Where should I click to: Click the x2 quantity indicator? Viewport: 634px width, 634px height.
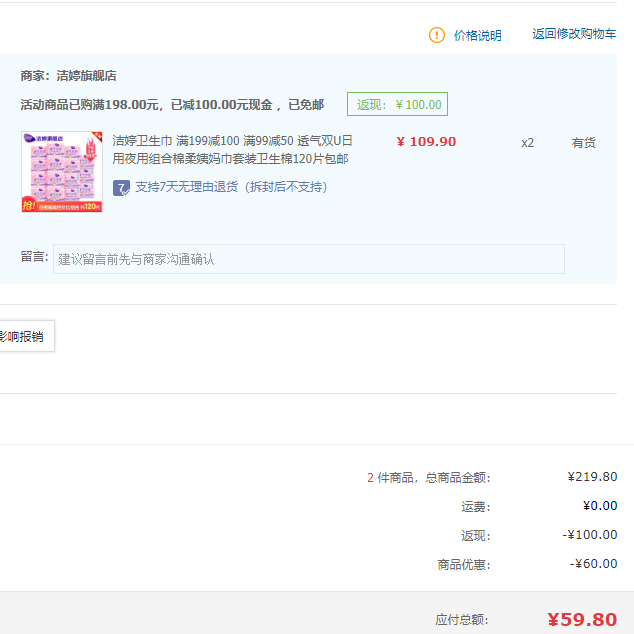point(527,143)
